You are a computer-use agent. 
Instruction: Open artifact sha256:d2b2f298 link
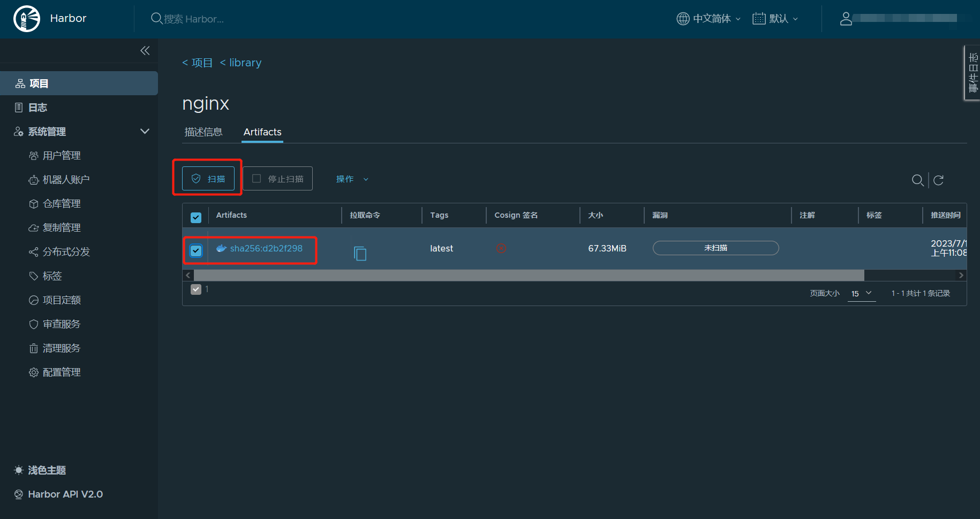tap(266, 248)
